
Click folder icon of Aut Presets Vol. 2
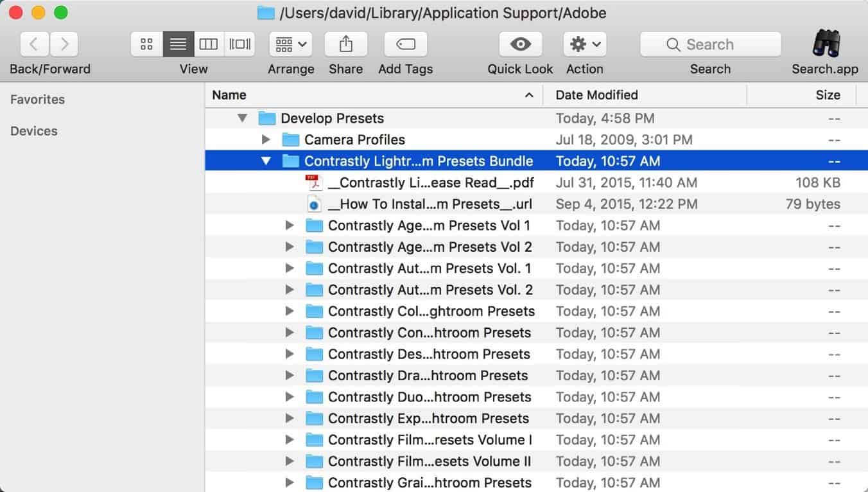pyautogui.click(x=314, y=290)
